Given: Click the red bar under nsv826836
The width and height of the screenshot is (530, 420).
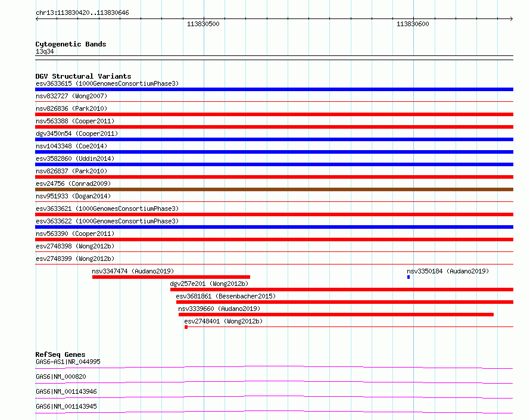Looking at the screenshot, I should click(274, 114).
